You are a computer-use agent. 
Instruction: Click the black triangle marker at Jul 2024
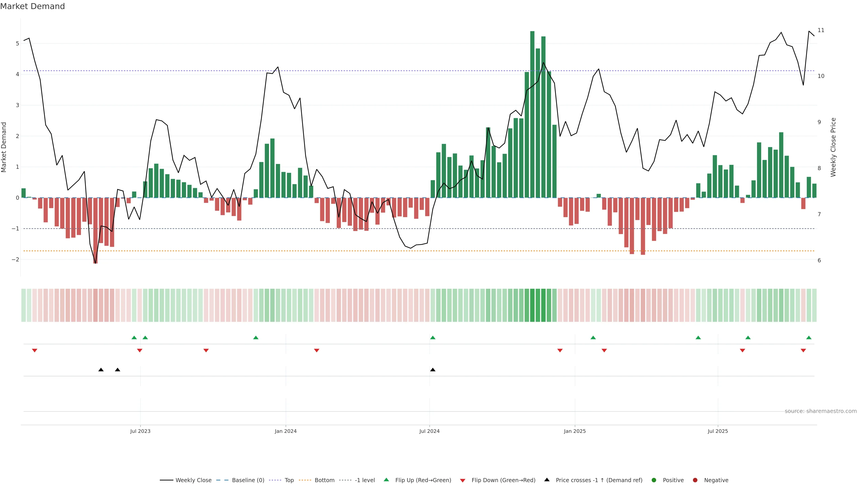(x=433, y=370)
